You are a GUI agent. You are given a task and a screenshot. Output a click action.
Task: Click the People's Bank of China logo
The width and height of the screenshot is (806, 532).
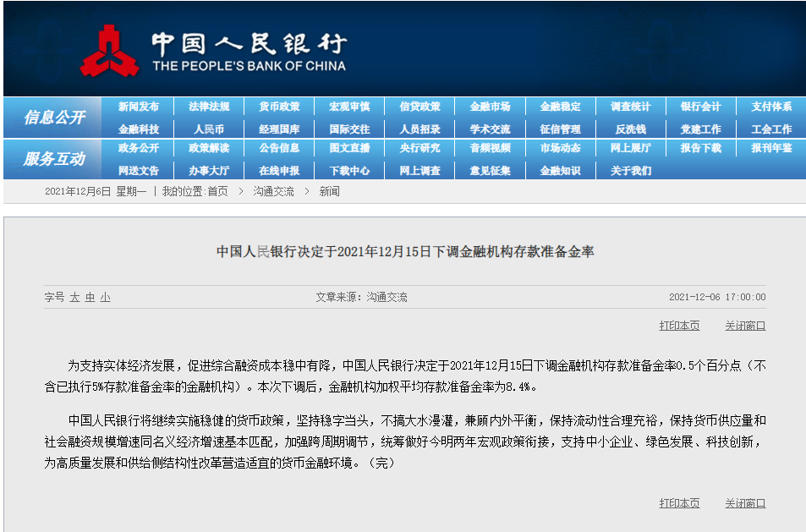point(110,51)
